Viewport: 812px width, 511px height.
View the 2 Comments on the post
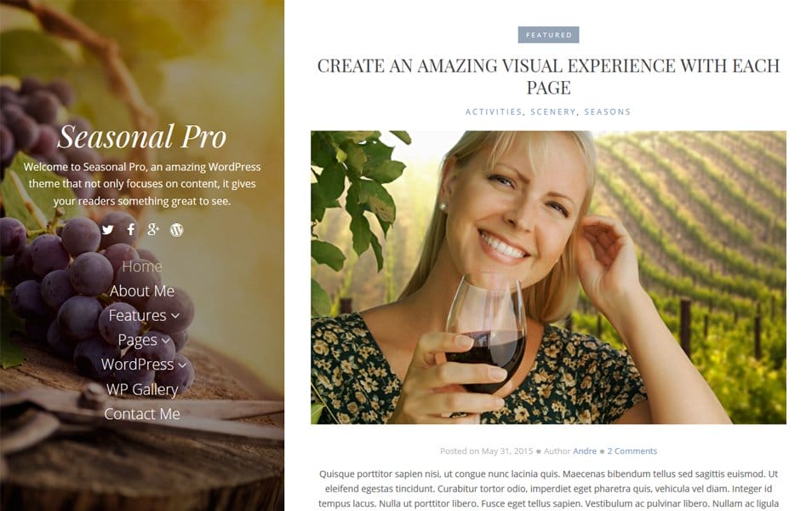point(632,451)
